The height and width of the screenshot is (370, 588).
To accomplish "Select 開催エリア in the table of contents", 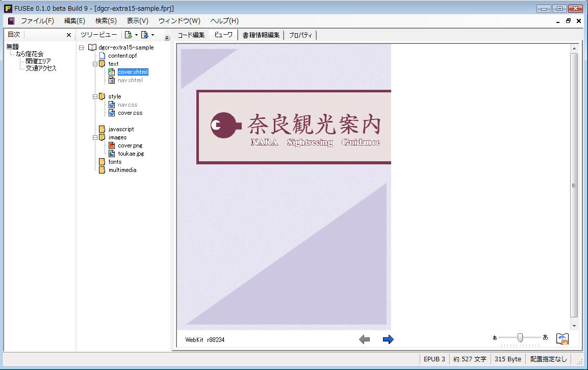I will click(x=38, y=61).
